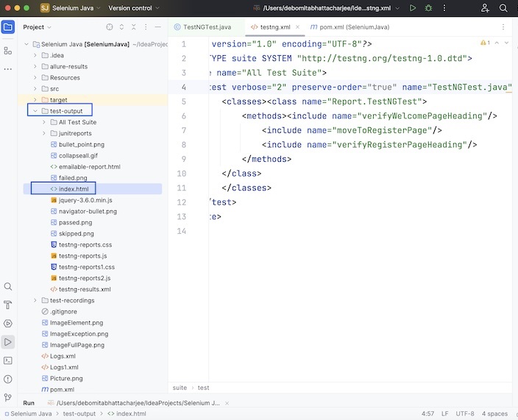This screenshot has width=518, height=420.
Task: Collapse the test-output folder
Action: 35,111
